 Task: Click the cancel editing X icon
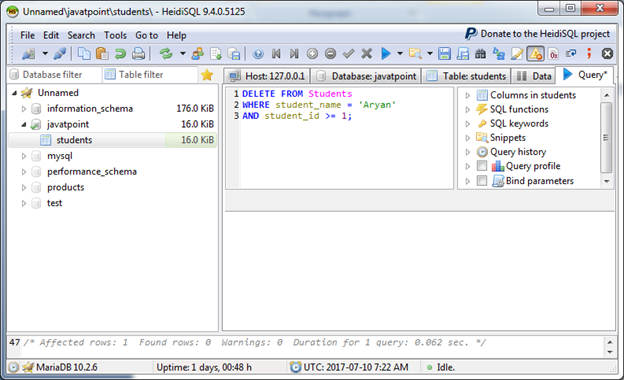(367, 53)
